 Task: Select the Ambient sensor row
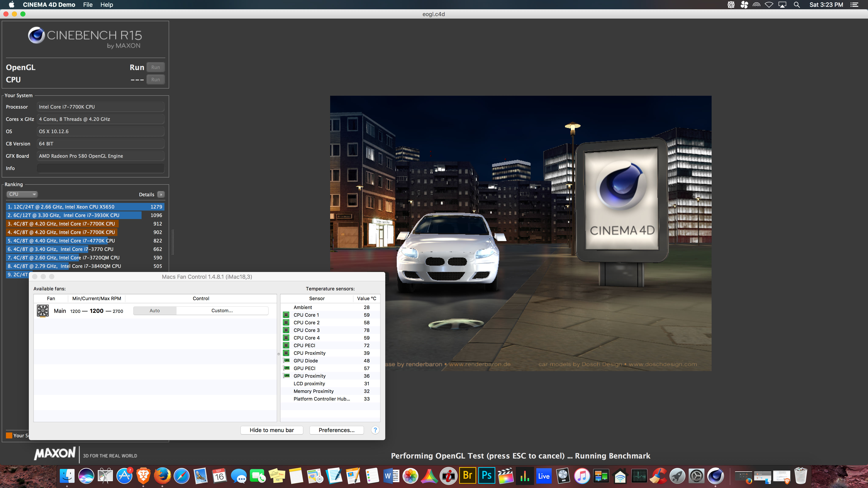330,307
